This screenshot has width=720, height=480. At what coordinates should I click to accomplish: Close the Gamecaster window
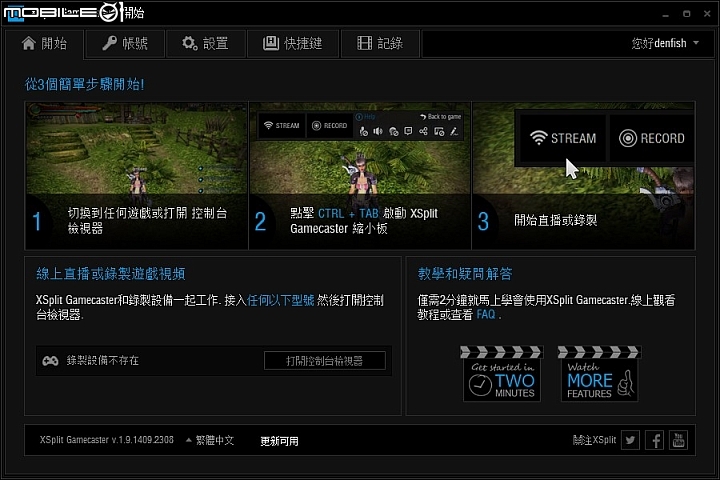pyautogui.click(x=707, y=14)
